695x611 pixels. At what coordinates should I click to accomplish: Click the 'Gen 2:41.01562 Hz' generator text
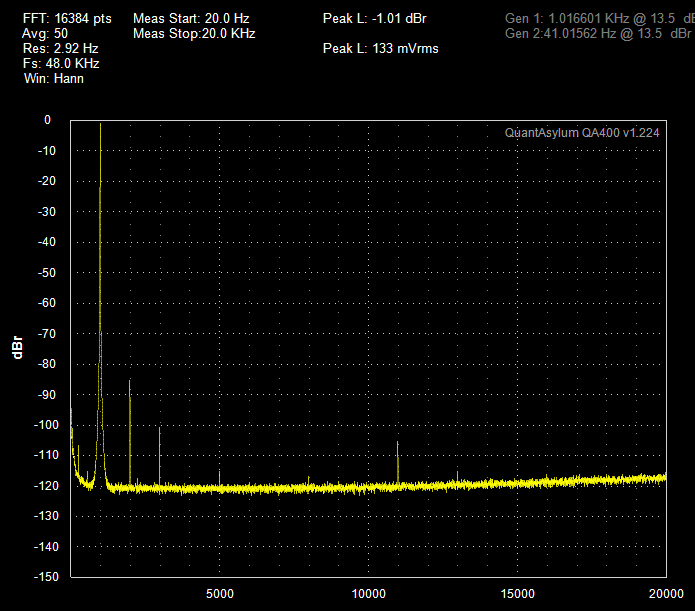coord(598,34)
